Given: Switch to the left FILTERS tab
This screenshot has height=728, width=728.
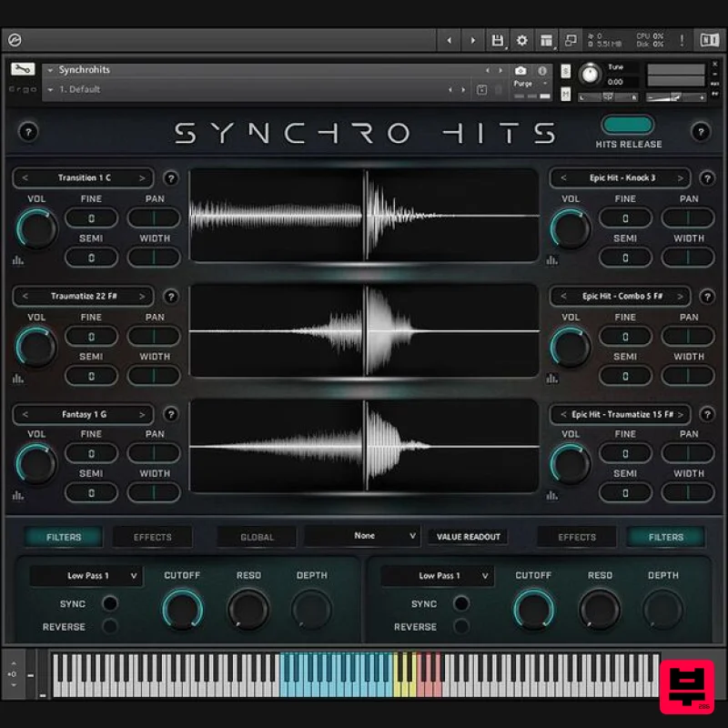Looking at the screenshot, I should tap(64, 537).
